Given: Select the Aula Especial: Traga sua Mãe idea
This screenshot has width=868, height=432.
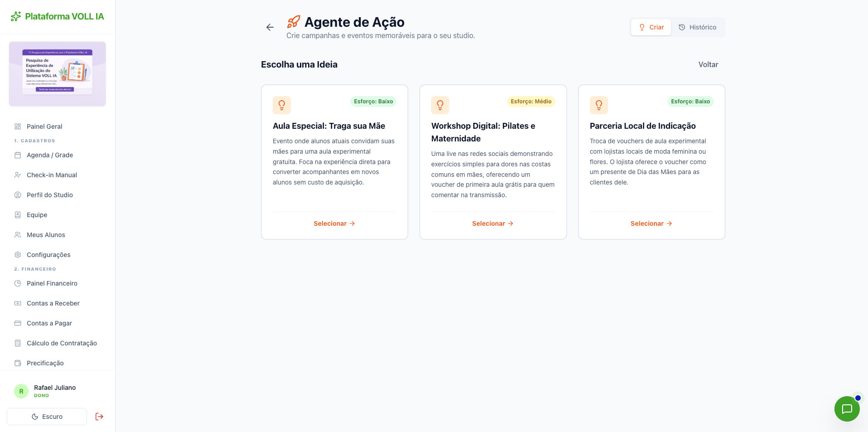Looking at the screenshot, I should (334, 223).
